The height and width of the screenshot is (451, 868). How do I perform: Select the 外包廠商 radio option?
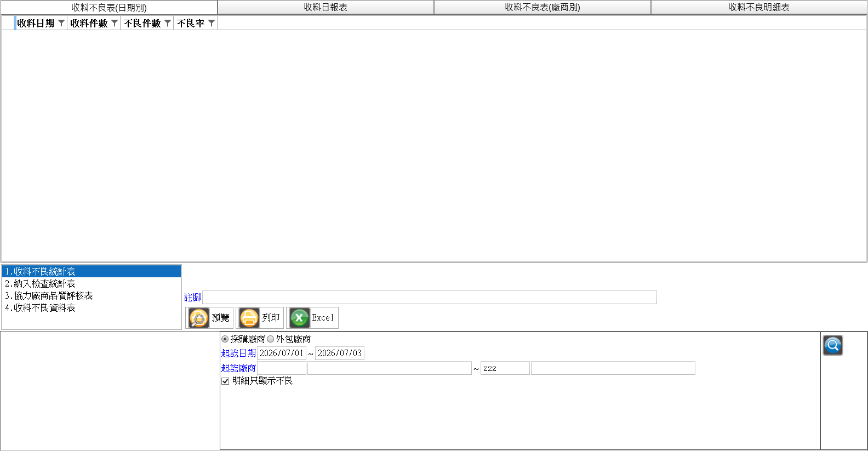270,339
